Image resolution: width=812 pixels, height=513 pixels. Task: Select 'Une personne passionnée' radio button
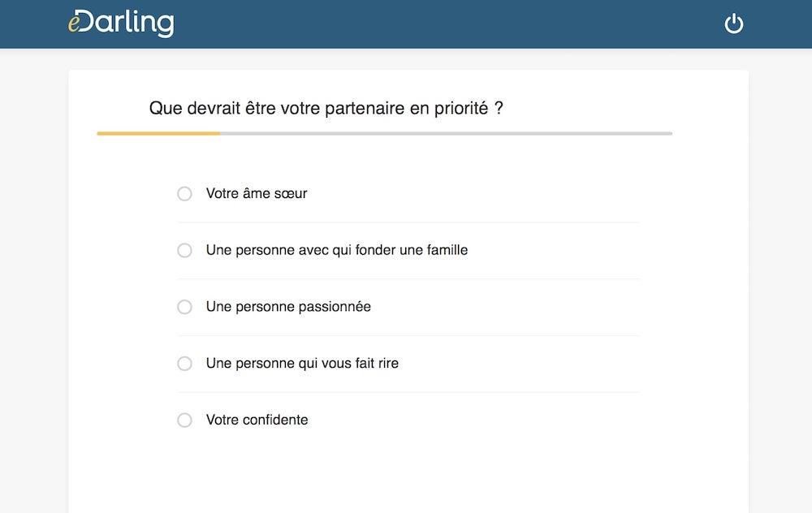[x=184, y=307]
